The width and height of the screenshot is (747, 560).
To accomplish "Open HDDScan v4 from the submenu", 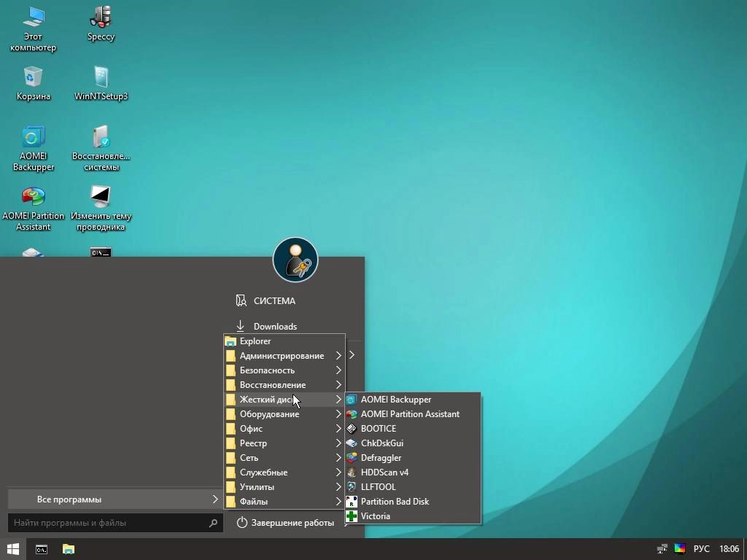I will tap(413, 472).
